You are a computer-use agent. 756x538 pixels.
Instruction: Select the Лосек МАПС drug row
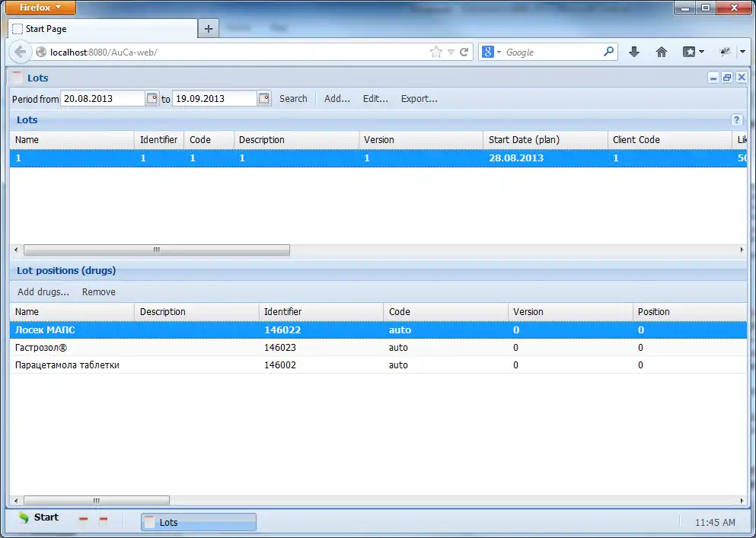click(378, 329)
